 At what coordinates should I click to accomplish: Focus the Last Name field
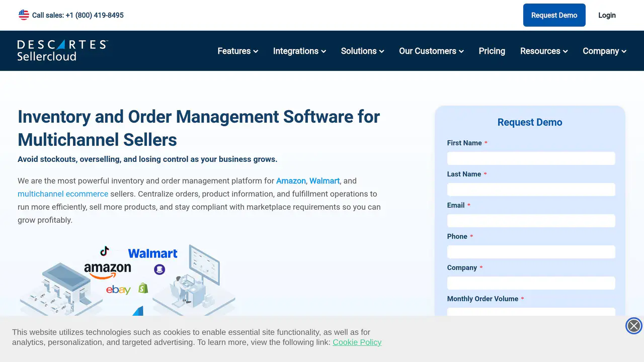point(531,190)
